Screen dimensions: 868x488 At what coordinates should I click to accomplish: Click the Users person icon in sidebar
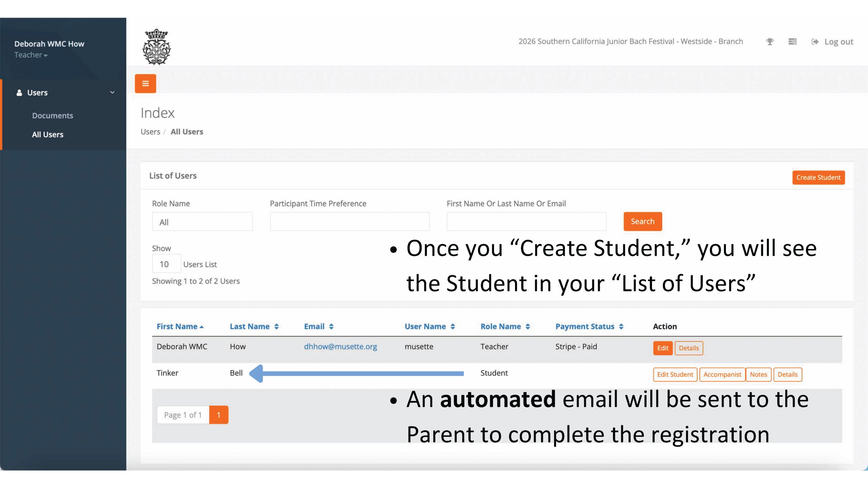point(19,93)
